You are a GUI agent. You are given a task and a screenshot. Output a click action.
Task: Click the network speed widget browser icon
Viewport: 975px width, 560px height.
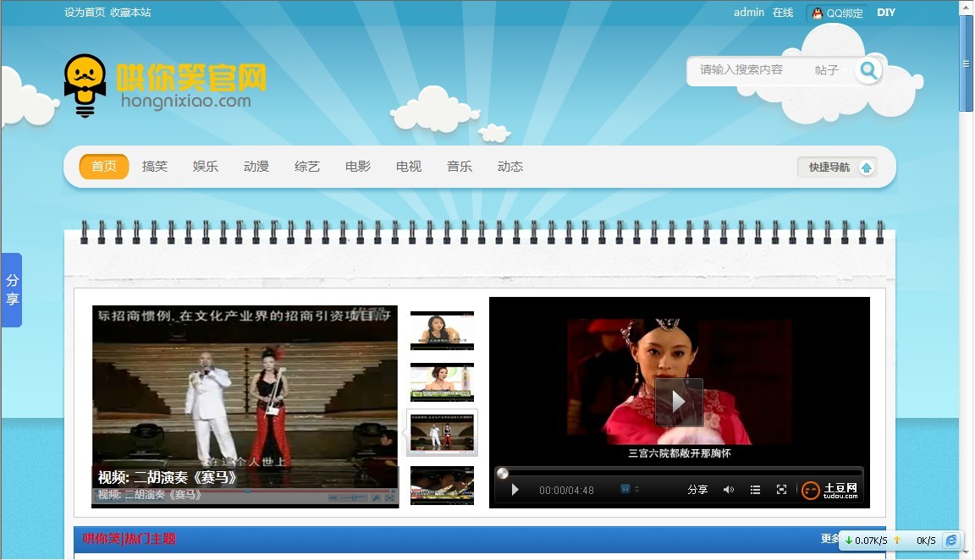pos(951,540)
